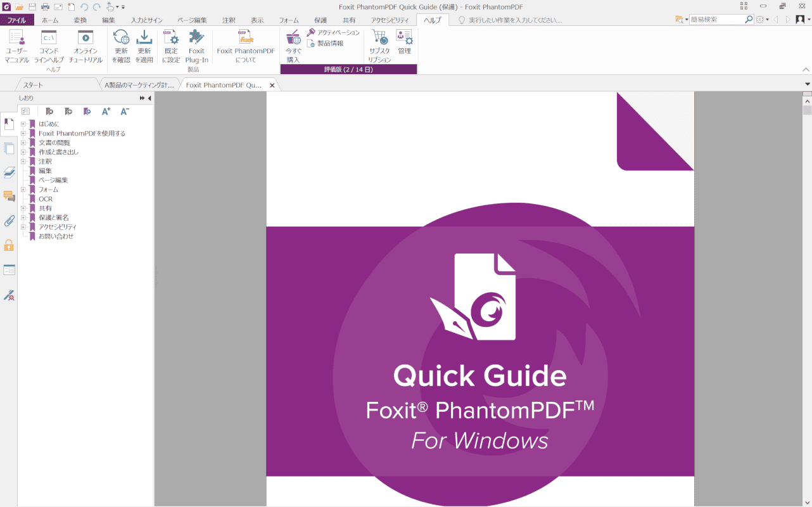Open the bookmarks panel icon in sidebar
The height and width of the screenshot is (507, 812).
pos(9,124)
